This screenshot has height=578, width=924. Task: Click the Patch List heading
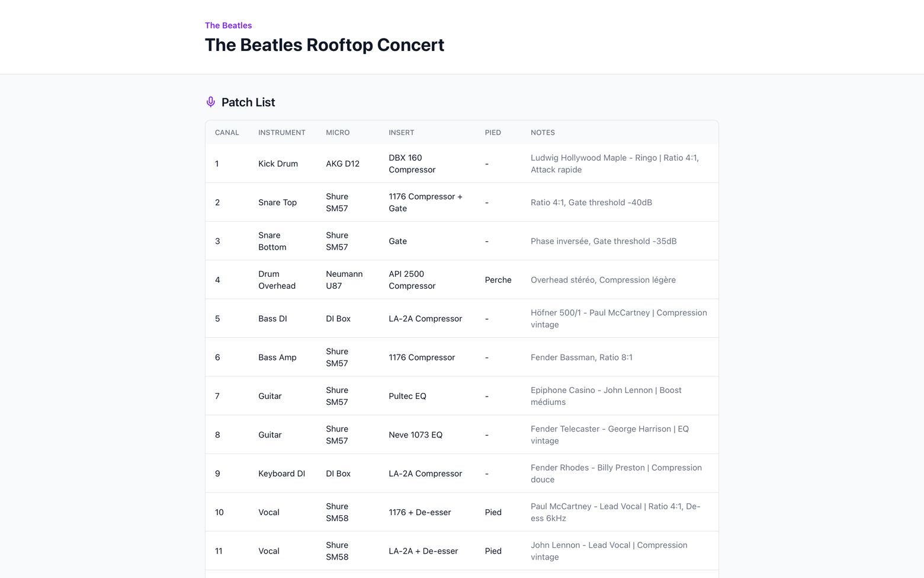(248, 102)
